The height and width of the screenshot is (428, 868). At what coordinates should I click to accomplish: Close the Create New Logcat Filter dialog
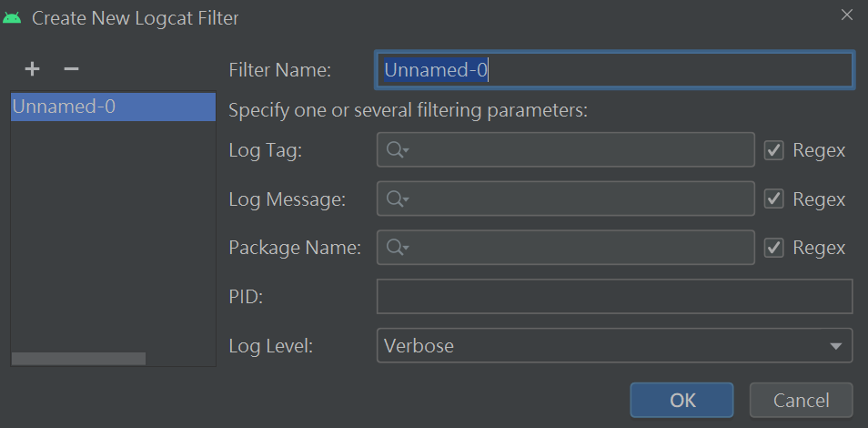click(x=847, y=15)
